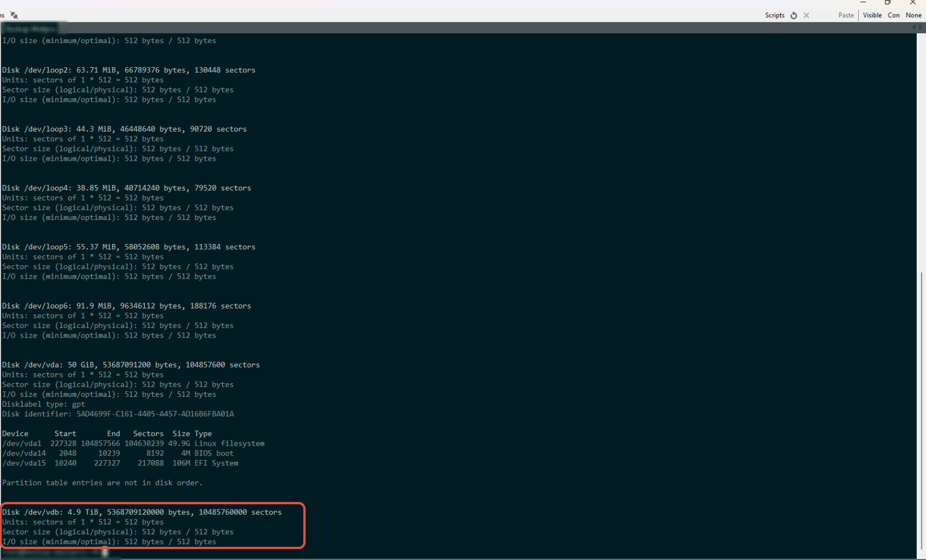Click '90720 sectors' in loop3 line
The image size is (926, 560).
218,129
